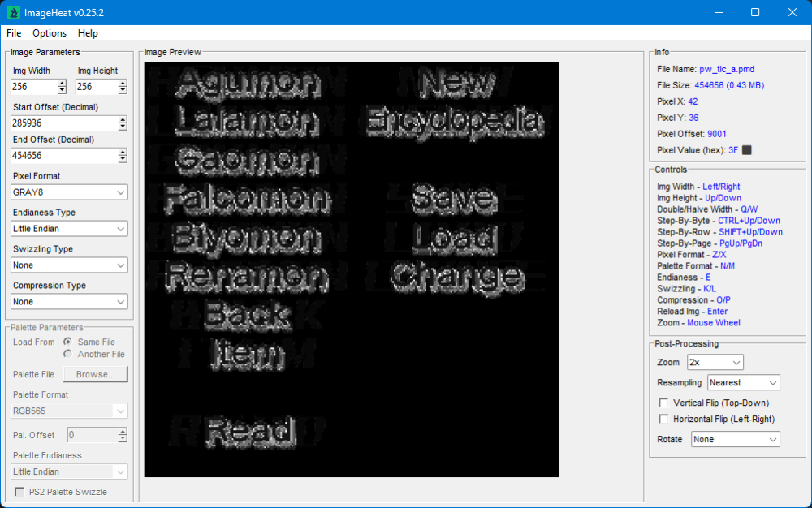Viewport: 812px width, 508px height.
Task: Decrement End Offset using down arrow
Action: [x=123, y=159]
